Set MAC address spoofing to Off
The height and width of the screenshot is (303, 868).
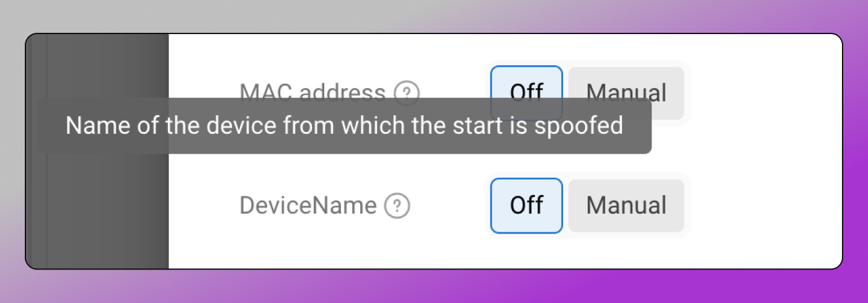coord(526,93)
